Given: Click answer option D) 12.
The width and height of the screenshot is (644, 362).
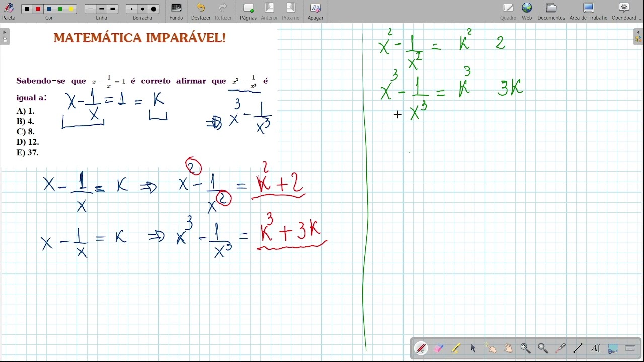Looking at the screenshot, I should [x=28, y=142].
